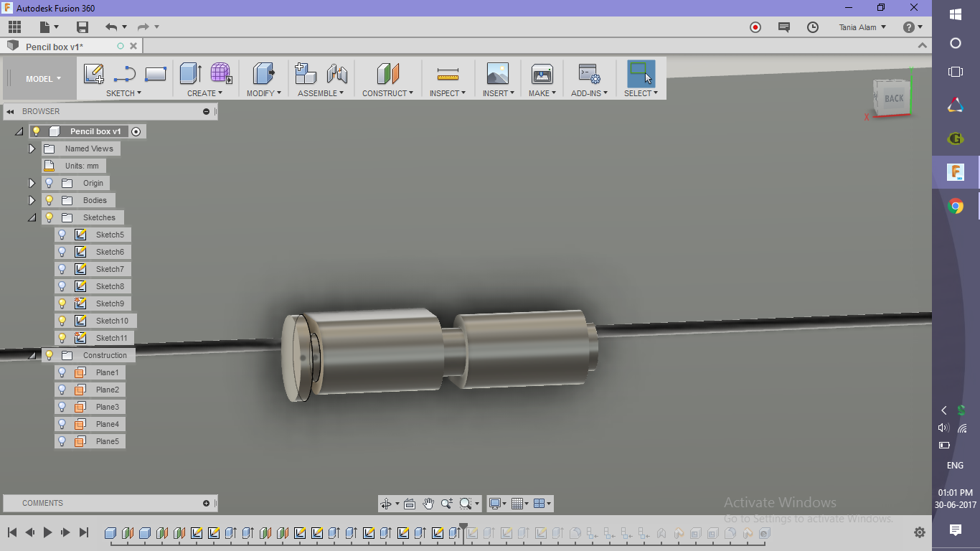The width and height of the screenshot is (980, 551).
Task: Undo the last action
Action: coord(110,27)
